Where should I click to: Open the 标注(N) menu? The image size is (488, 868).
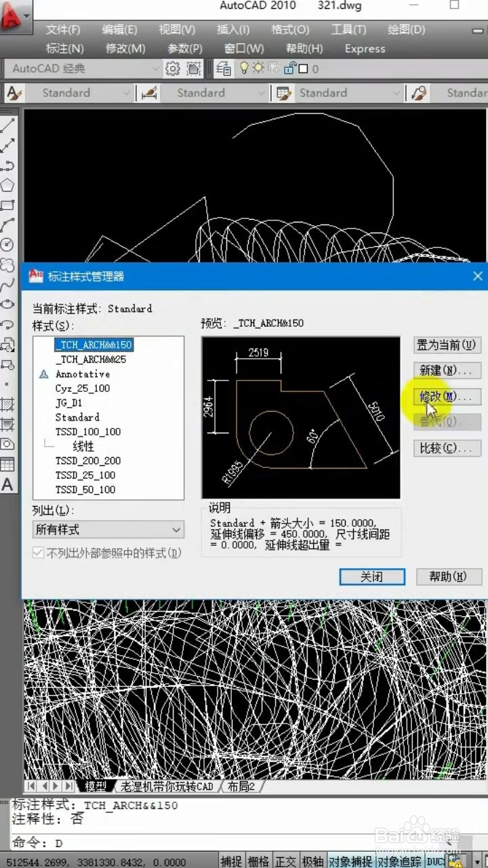click(x=64, y=49)
